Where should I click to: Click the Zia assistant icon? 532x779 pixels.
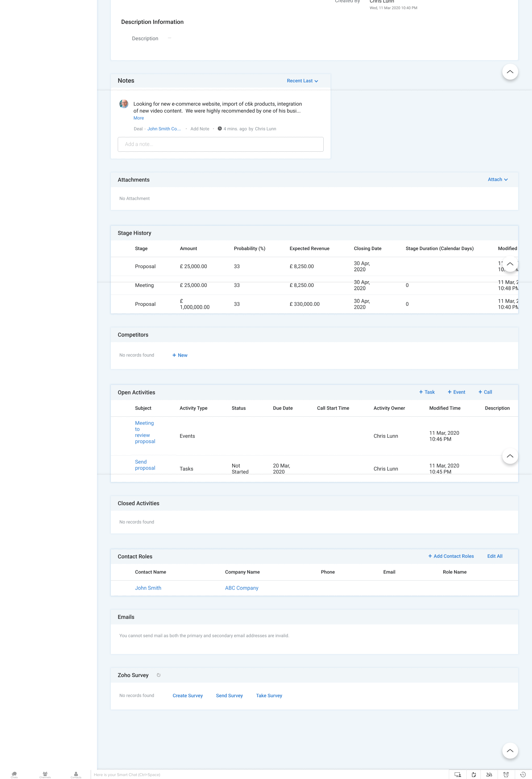click(489, 775)
